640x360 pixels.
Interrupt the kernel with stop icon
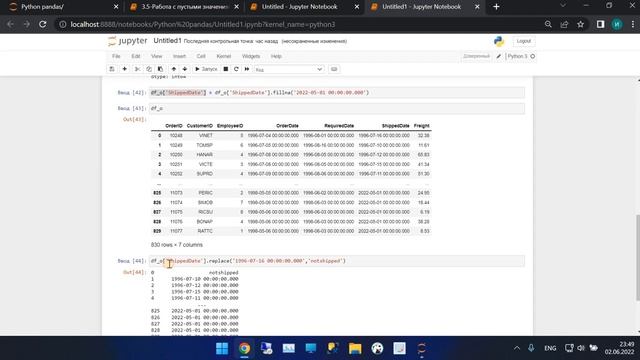[x=226, y=69]
